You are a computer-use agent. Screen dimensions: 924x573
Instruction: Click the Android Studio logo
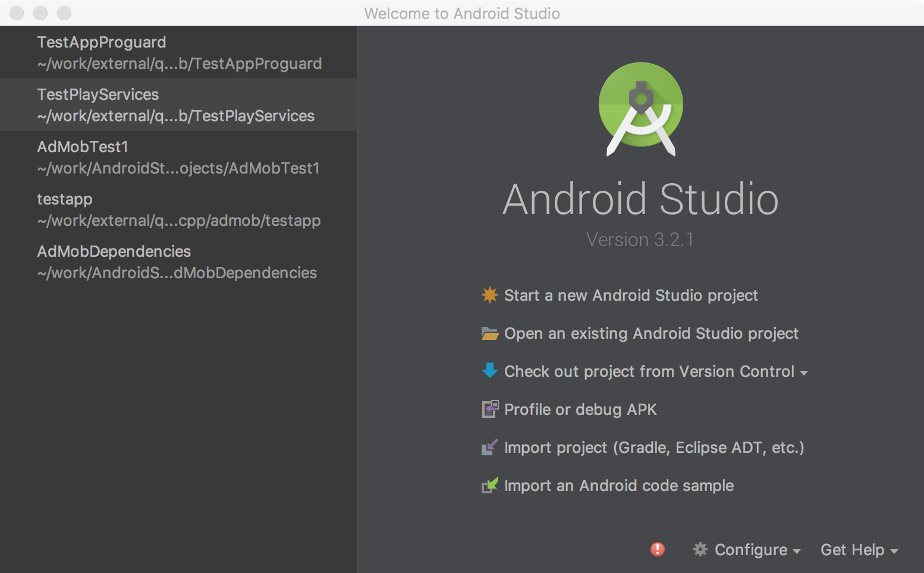point(641,107)
